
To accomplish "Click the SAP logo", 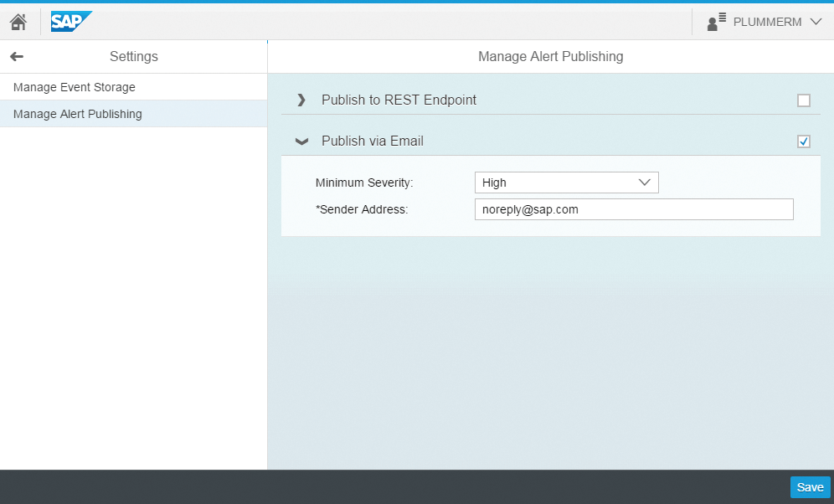I will tap(71, 21).
